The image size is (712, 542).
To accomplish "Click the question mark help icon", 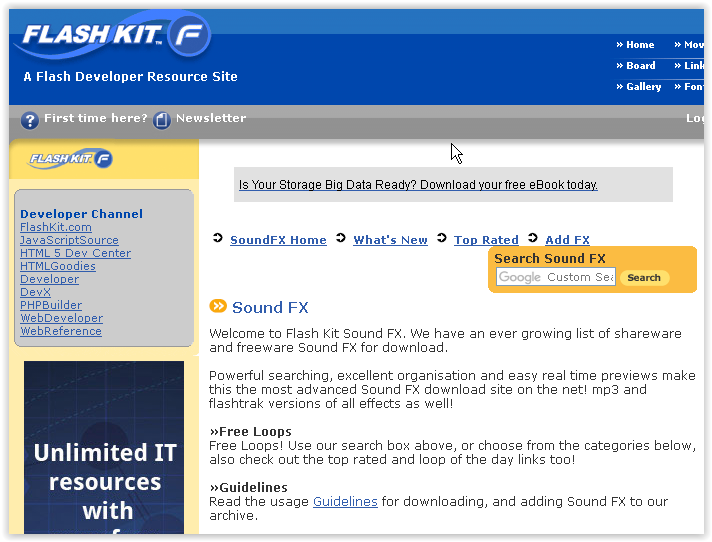I will pyautogui.click(x=30, y=121).
